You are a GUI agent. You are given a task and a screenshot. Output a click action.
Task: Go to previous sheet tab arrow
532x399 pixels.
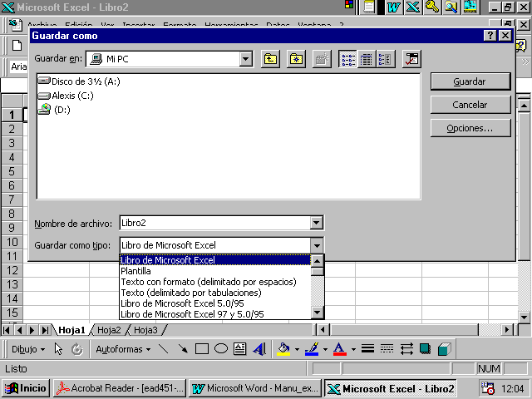point(20,330)
